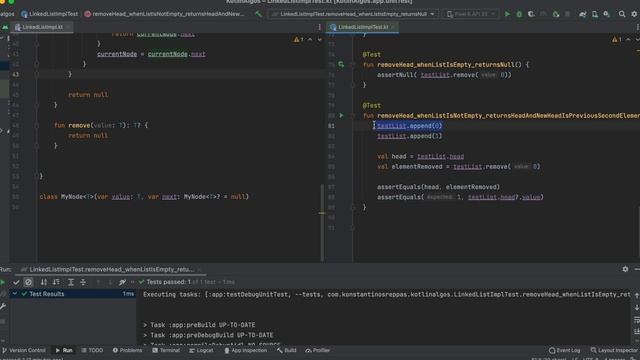Open device selector Pixel API dropdown
The height and width of the screenshot is (360, 640).
click(x=471, y=14)
